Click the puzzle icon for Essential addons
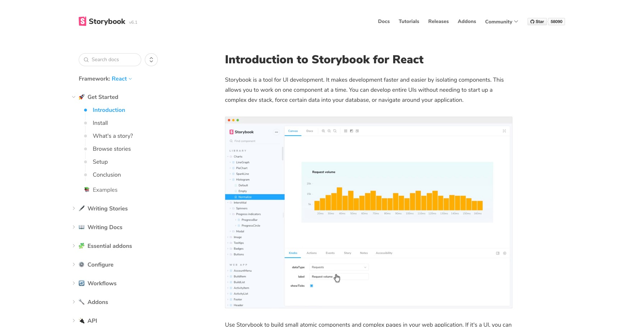Viewport: 644px width, 327px height. click(x=82, y=246)
